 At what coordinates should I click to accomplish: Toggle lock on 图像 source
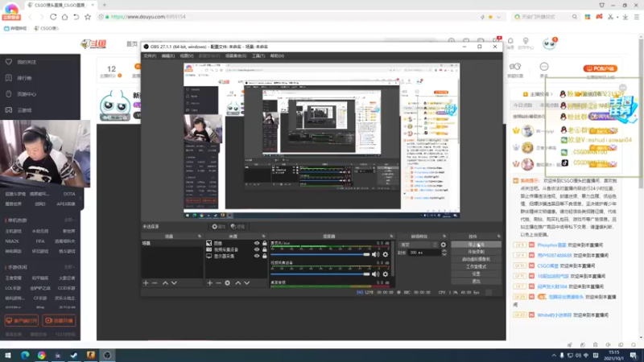pos(265,243)
